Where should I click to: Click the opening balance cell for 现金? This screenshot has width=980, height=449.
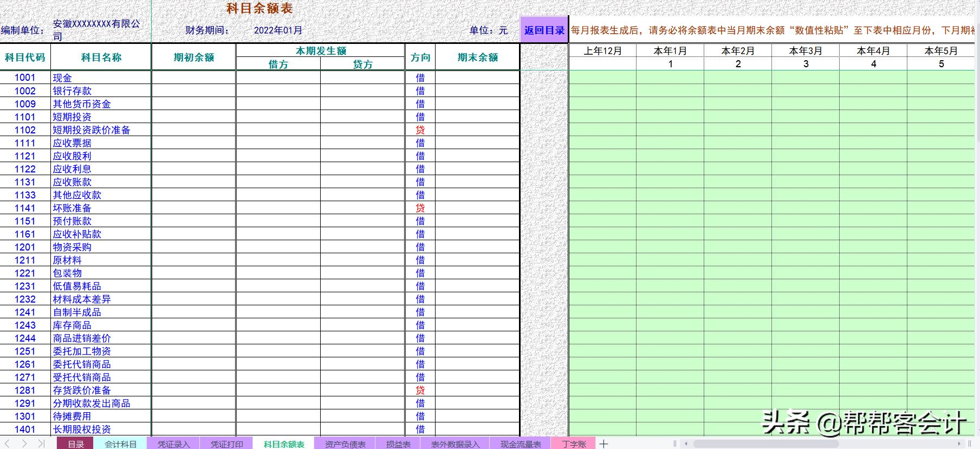click(x=194, y=78)
